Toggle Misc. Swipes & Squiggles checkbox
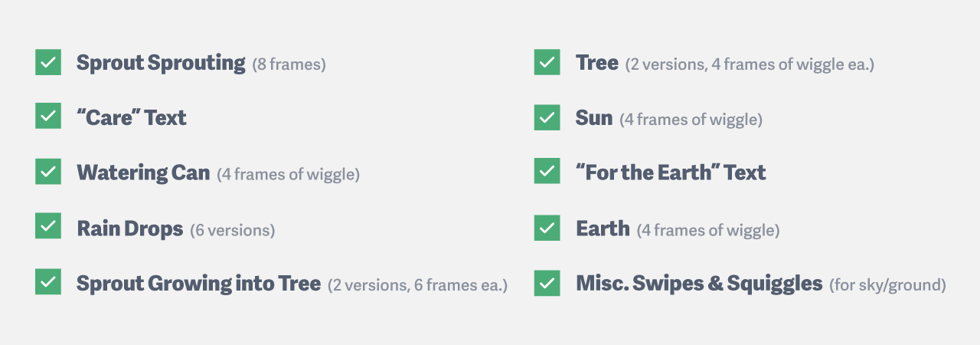Screen dimensions: 980x345 547,283
